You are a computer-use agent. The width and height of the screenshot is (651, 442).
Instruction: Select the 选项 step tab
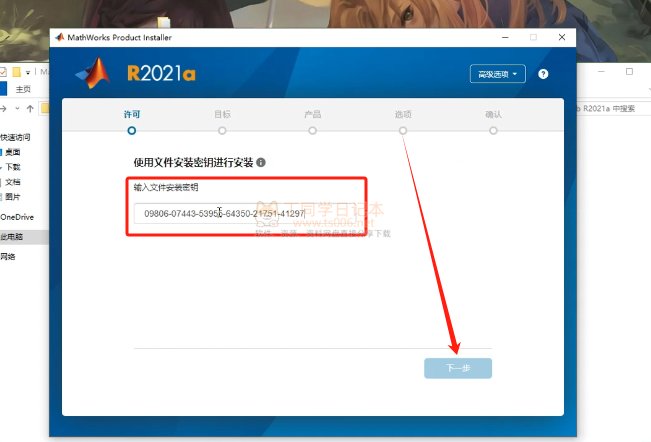click(403, 121)
